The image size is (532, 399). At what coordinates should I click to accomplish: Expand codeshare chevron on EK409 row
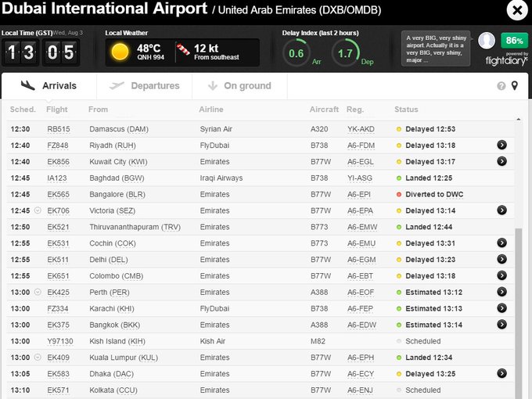coord(38,357)
